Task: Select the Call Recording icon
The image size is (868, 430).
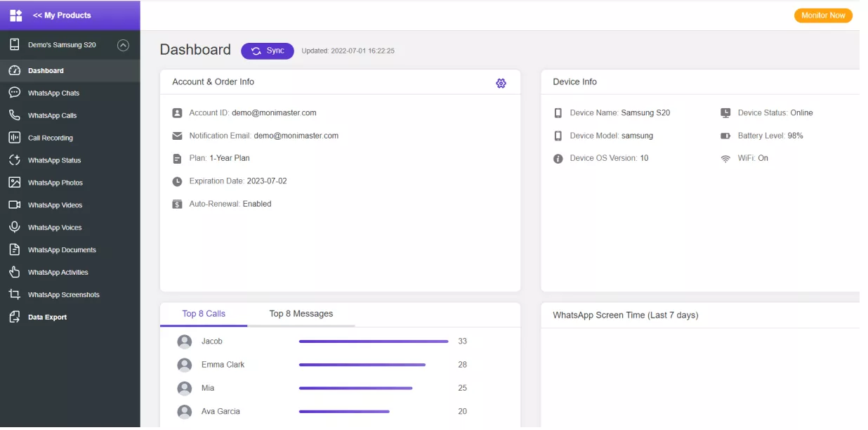Action: [14, 138]
